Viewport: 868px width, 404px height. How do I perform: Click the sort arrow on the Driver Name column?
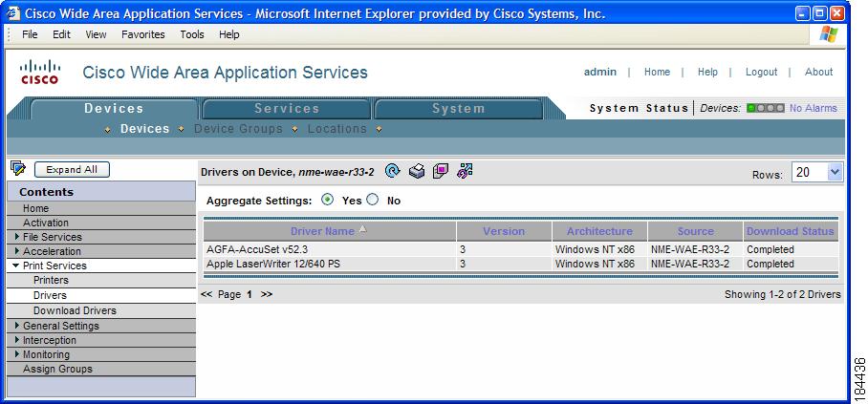[363, 229]
